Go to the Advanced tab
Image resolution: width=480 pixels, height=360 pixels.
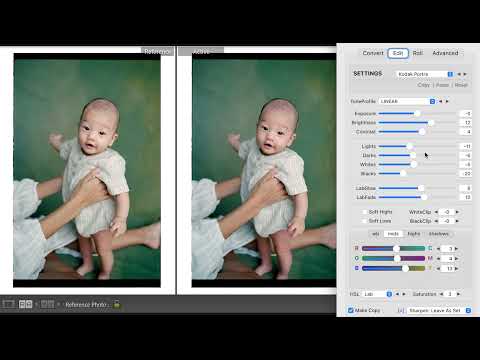coord(445,53)
